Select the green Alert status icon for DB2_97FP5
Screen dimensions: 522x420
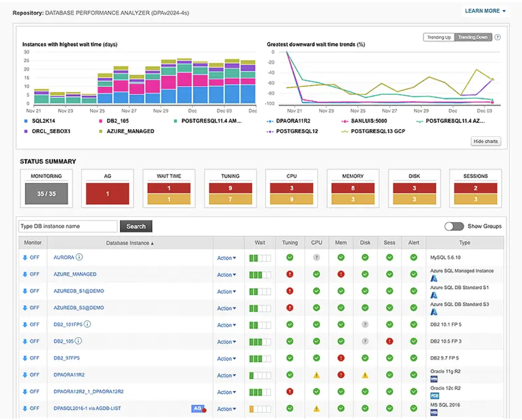click(x=413, y=358)
